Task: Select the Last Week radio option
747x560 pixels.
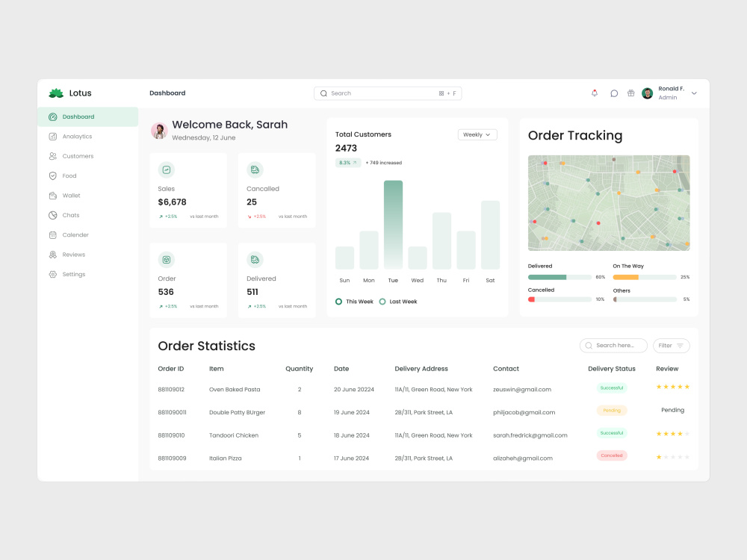Action: 382,302
